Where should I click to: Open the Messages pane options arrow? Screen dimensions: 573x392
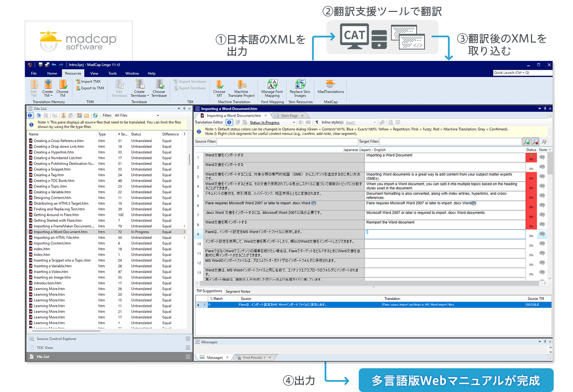tap(539, 342)
